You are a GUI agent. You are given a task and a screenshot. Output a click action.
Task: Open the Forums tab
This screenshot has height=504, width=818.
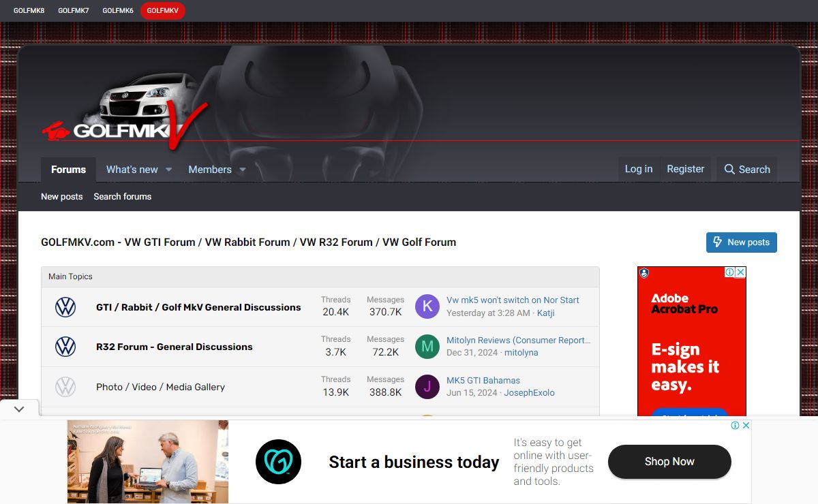point(68,170)
